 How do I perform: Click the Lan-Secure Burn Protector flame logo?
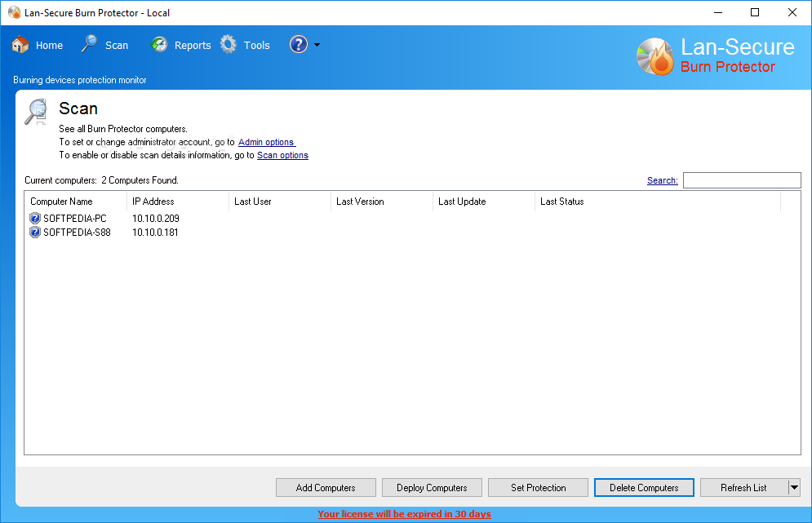pos(655,56)
